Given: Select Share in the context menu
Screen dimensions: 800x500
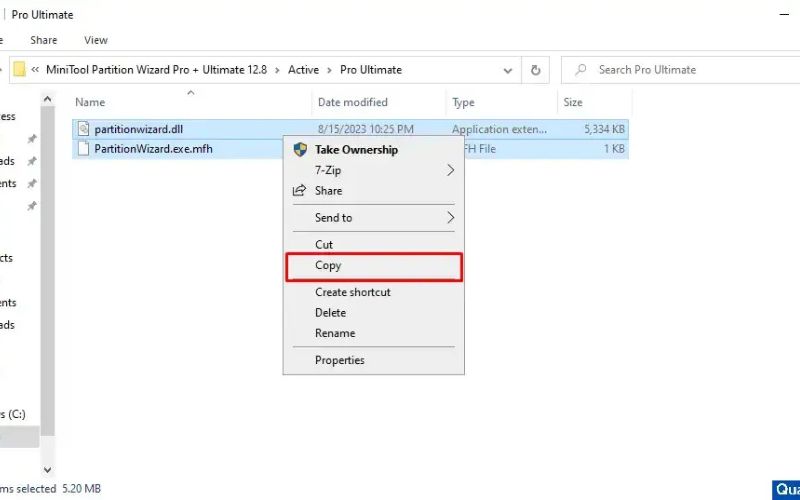Looking at the screenshot, I should [373, 190].
